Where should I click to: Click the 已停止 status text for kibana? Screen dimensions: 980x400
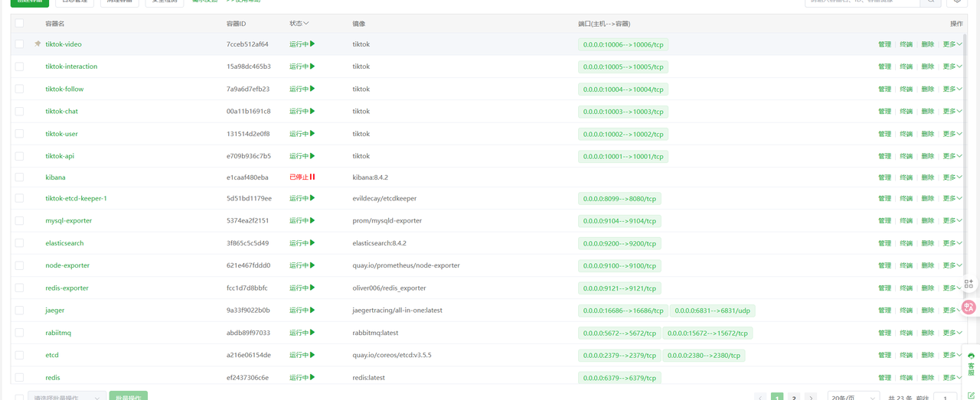pyautogui.click(x=299, y=177)
